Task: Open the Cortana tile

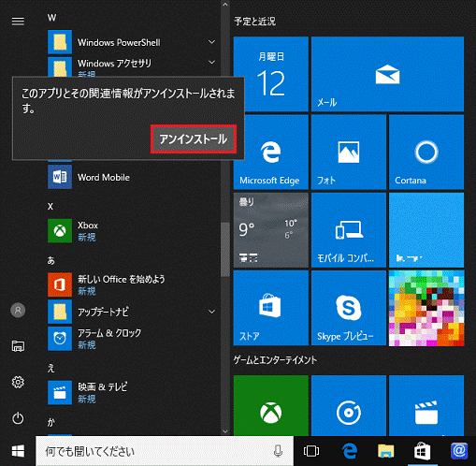Action: pos(426,152)
